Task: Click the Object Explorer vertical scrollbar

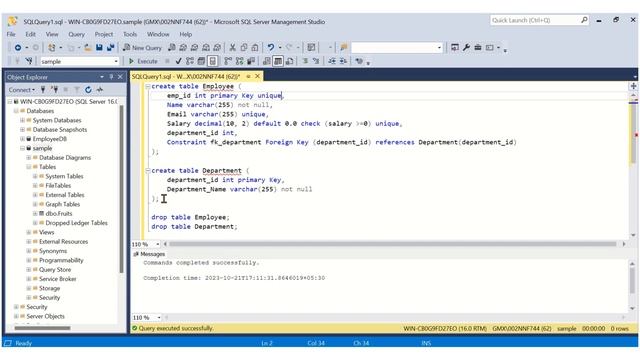Action: tap(121, 189)
